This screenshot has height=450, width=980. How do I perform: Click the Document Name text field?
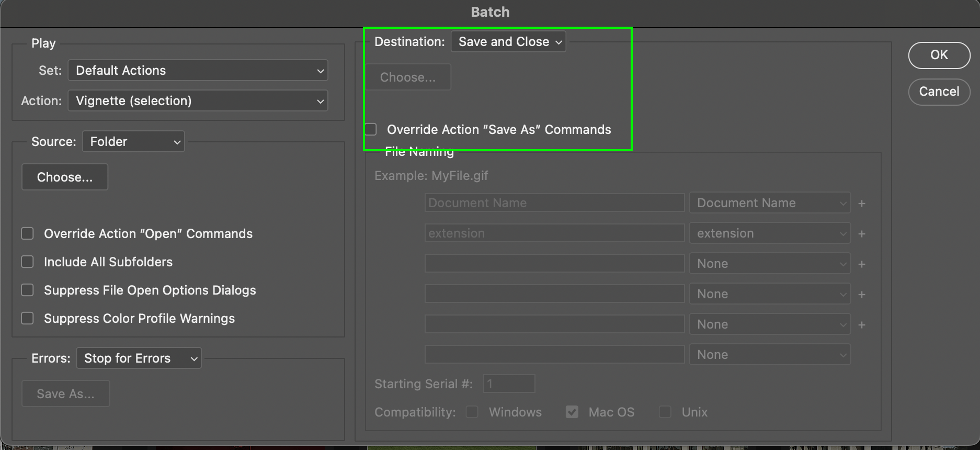pos(554,203)
